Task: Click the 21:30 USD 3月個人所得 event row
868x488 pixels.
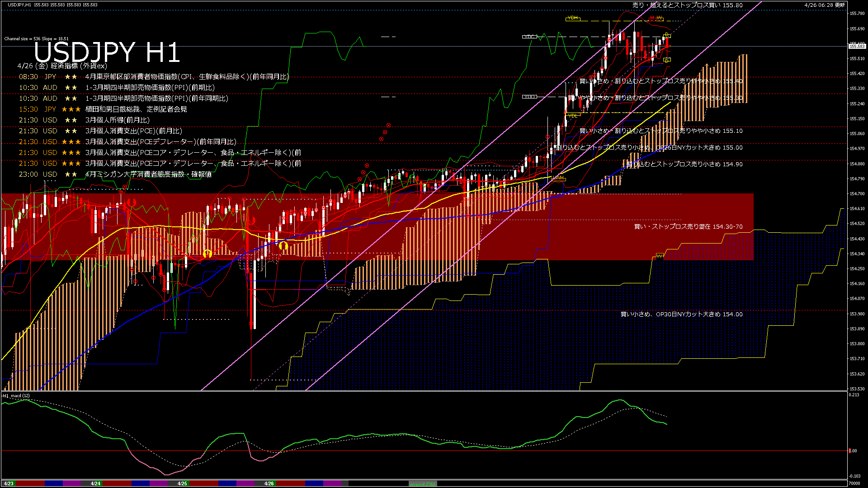Action: (x=84, y=120)
